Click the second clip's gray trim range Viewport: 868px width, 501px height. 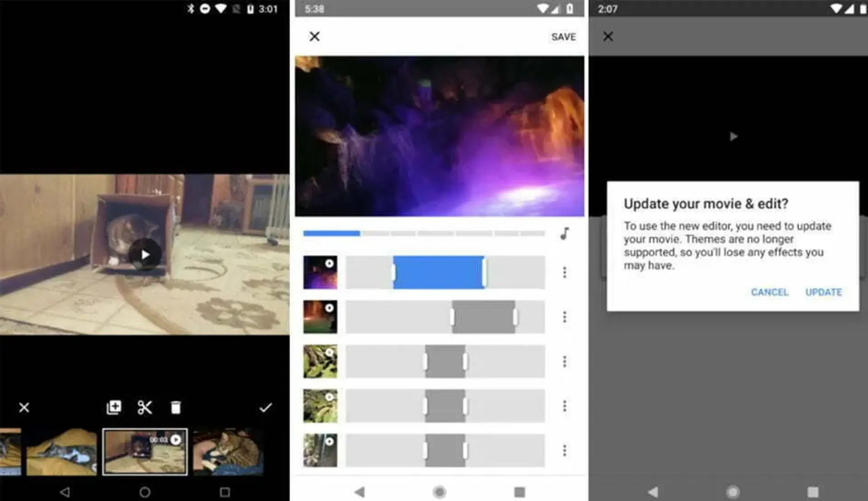tap(484, 317)
